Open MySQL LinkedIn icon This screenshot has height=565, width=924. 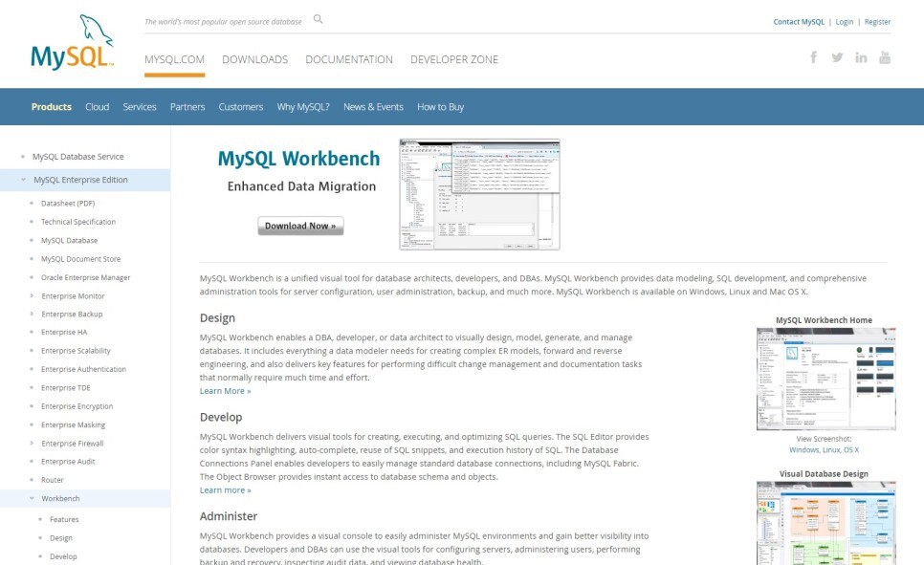coord(861,57)
